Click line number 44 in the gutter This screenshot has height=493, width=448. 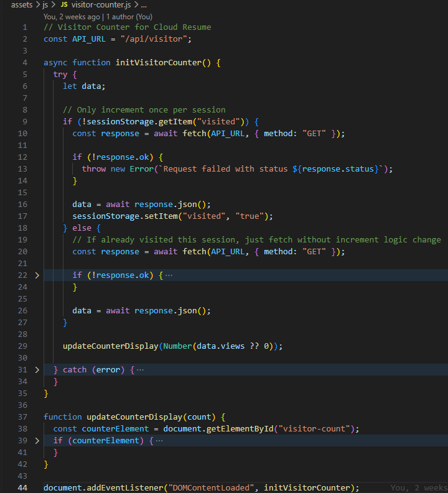[x=22, y=488]
